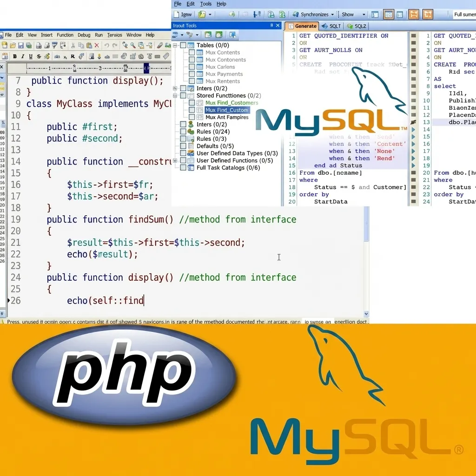476x476 pixels.
Task: Open the Debug menu
Action: point(84,35)
